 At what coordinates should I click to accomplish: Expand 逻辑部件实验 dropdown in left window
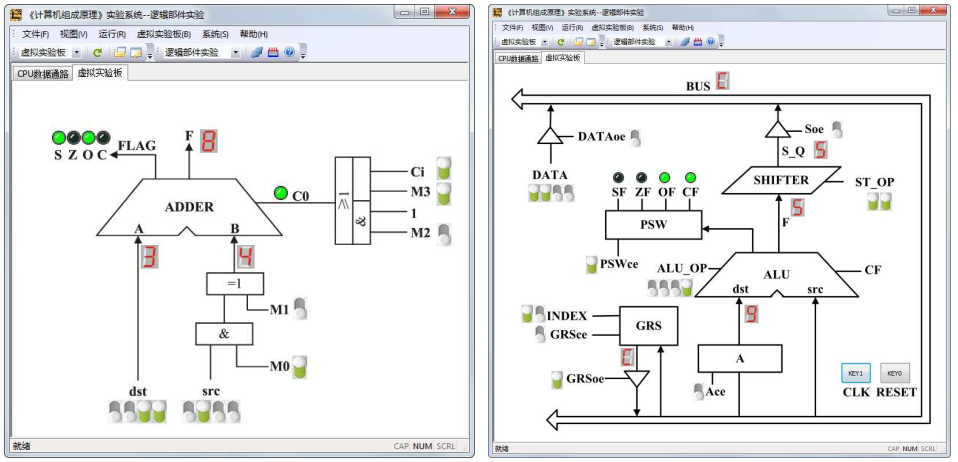tap(236, 52)
